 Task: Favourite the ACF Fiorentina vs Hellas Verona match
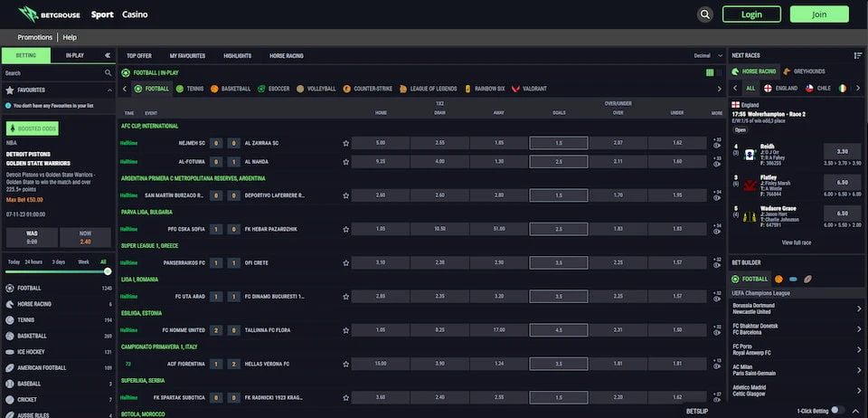click(x=346, y=364)
